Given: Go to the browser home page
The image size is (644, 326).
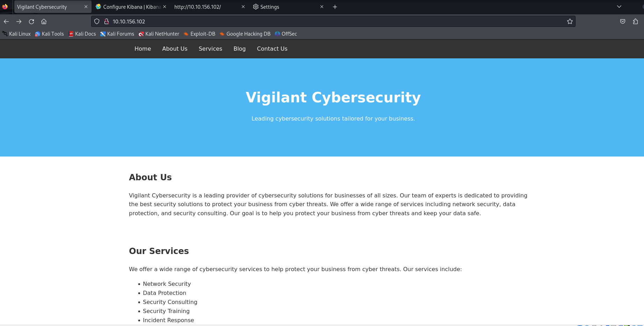Looking at the screenshot, I should click(x=44, y=22).
